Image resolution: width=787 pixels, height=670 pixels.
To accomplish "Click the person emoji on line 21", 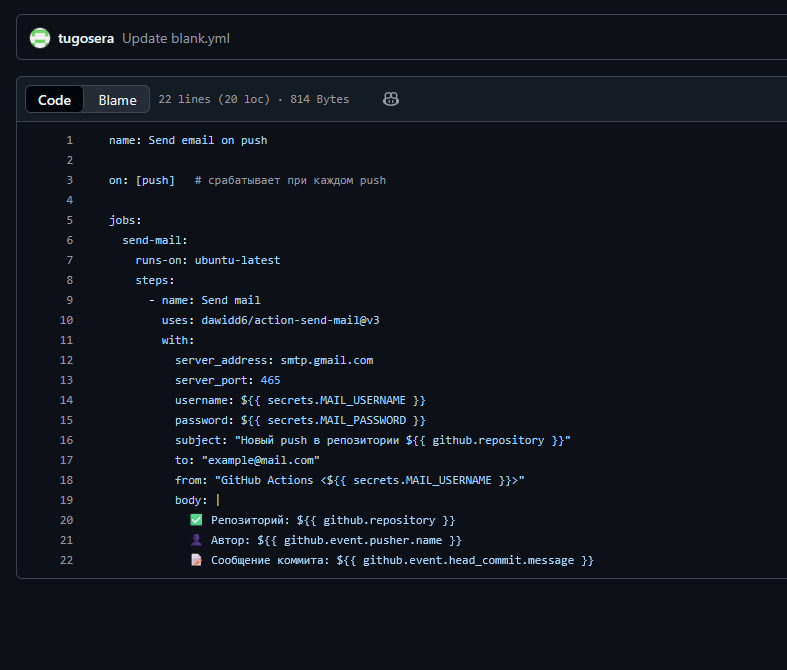I will coord(196,540).
